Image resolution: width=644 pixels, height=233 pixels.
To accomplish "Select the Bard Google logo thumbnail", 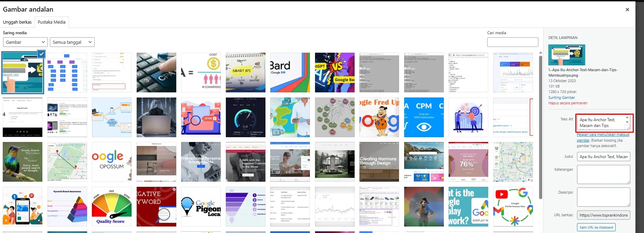I will 290,73.
